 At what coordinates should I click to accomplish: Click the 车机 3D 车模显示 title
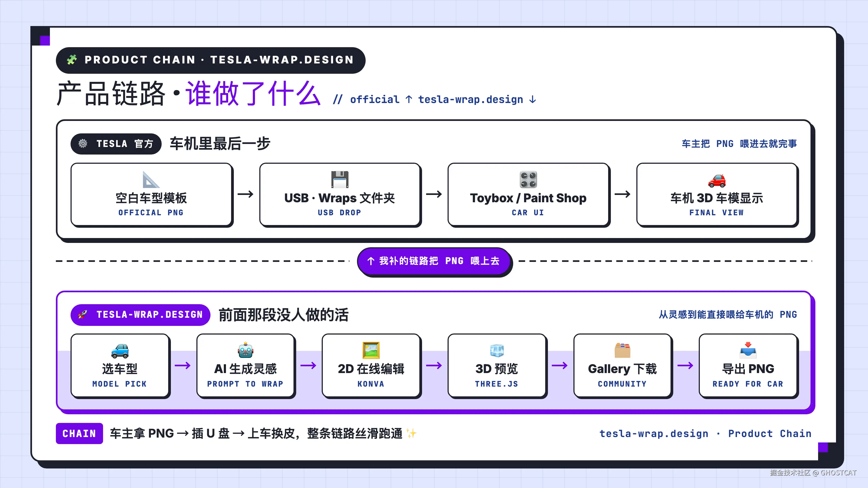click(x=717, y=198)
